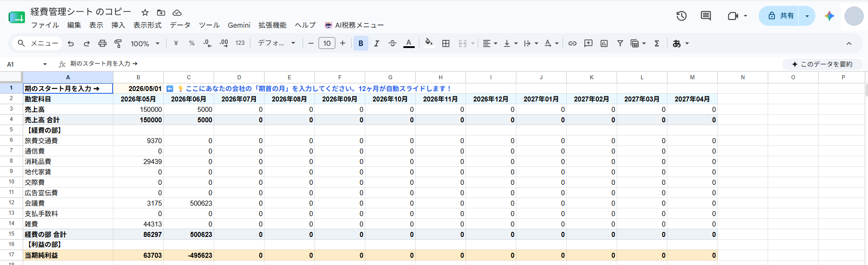
Task: Click the redo icon
Action: click(x=87, y=43)
